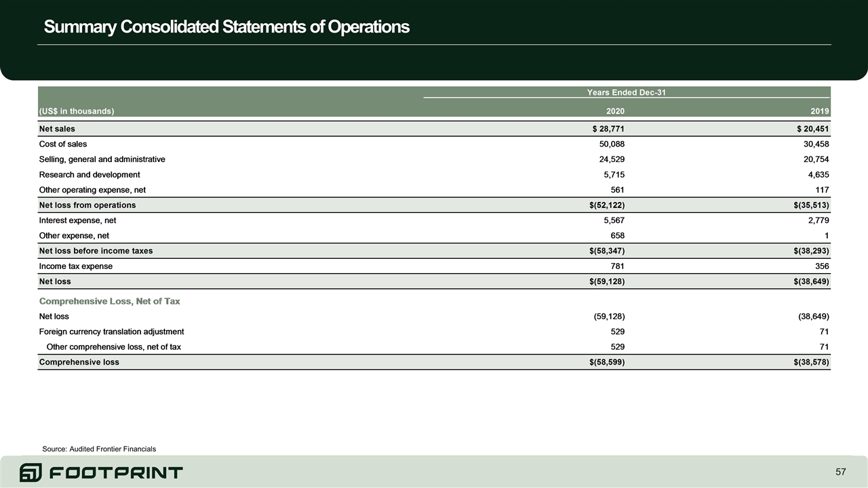Select 'Other expense, net' row label

[74, 236]
